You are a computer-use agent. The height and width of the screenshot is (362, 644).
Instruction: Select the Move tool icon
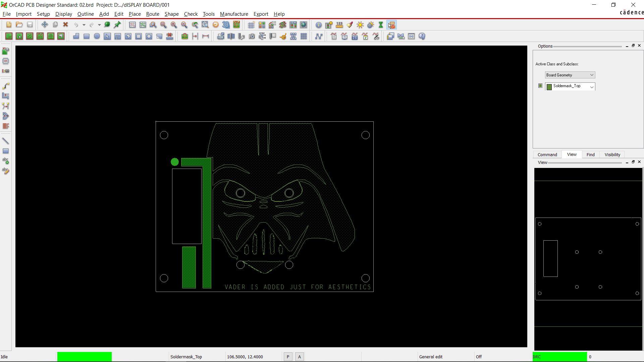[x=45, y=25]
